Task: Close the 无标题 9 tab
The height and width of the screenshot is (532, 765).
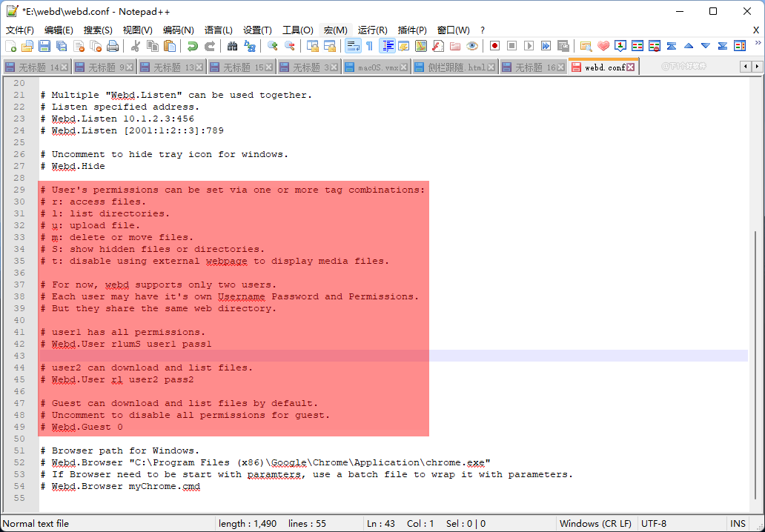Action: (x=129, y=67)
